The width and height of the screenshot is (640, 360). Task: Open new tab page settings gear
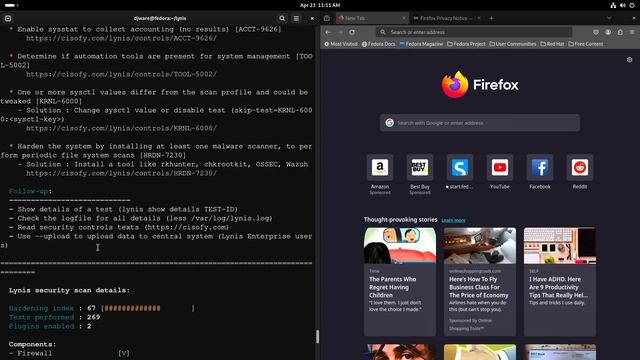pos(629,60)
